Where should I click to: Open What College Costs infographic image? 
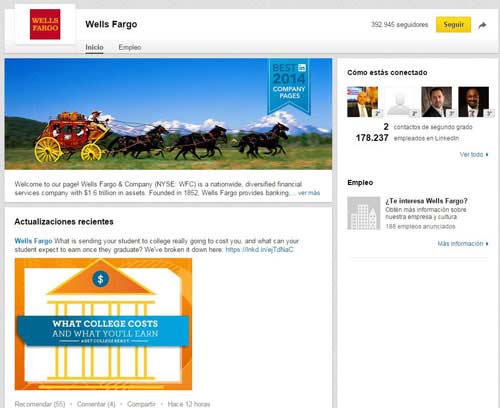(103, 324)
